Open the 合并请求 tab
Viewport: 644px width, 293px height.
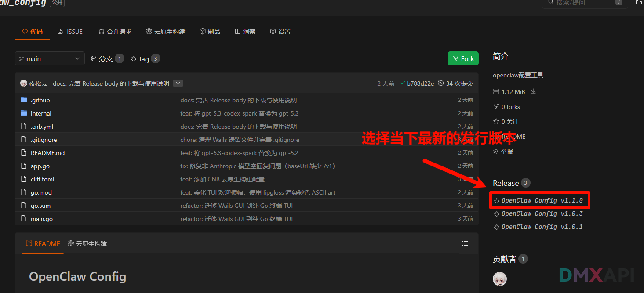point(115,32)
